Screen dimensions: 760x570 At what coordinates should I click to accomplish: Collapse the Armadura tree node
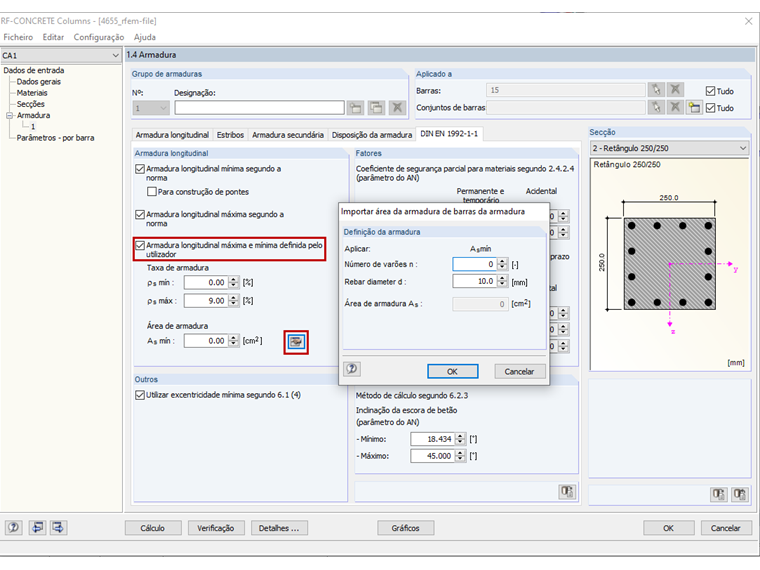(x=9, y=115)
